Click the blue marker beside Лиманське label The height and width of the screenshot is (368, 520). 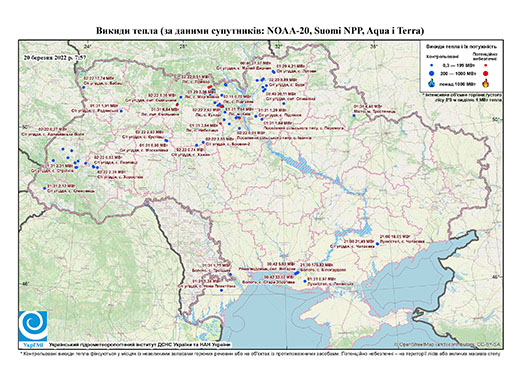pyautogui.click(x=305, y=281)
